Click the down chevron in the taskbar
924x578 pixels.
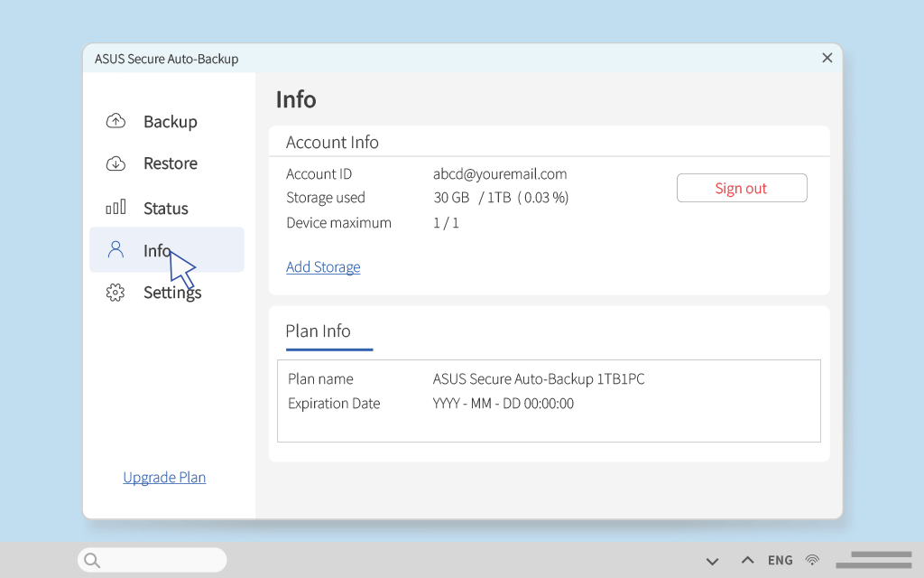tap(713, 562)
